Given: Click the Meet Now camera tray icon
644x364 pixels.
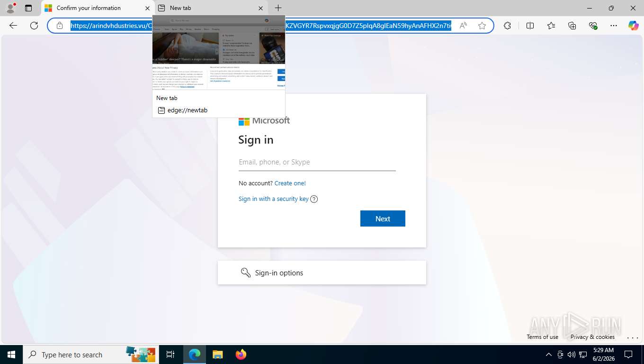Looking at the screenshot, I should pyautogui.click(x=560, y=355).
